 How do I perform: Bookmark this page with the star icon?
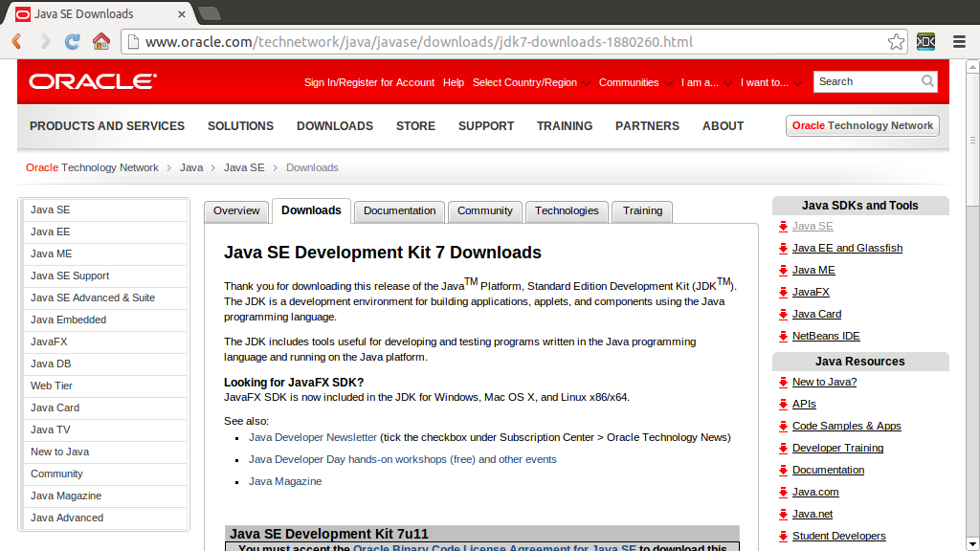pos(896,42)
